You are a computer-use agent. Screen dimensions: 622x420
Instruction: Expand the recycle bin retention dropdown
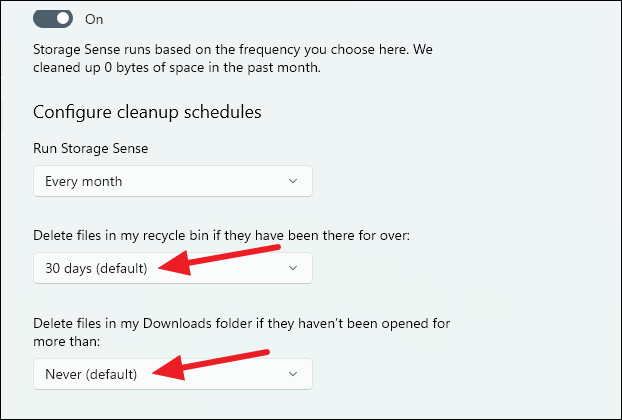(x=172, y=268)
